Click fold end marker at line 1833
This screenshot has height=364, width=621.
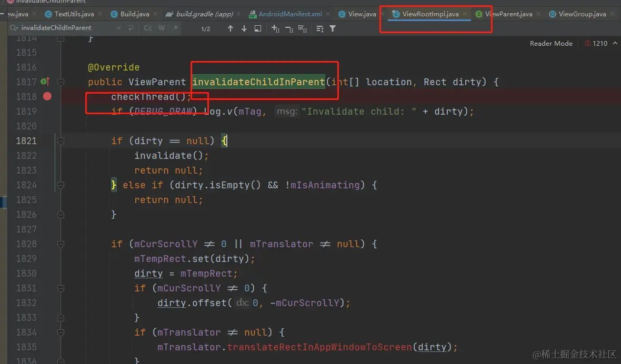tap(61, 317)
